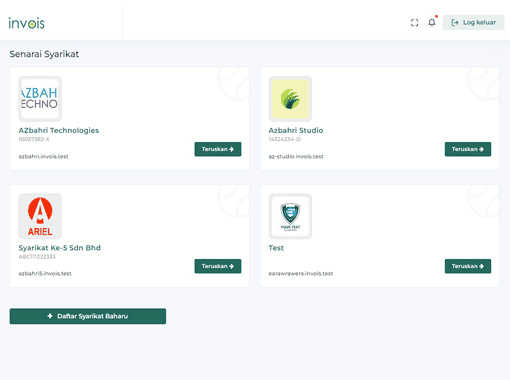The width and height of the screenshot is (510, 380).
Task: Continue with Azbahri Studio via Teruskan
Action: [x=468, y=149]
